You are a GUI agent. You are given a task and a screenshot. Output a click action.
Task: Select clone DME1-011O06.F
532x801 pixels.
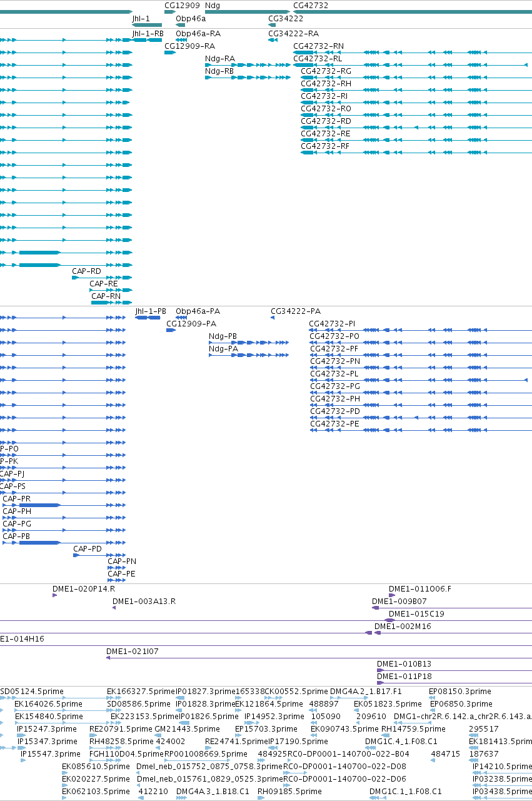[x=419, y=589]
